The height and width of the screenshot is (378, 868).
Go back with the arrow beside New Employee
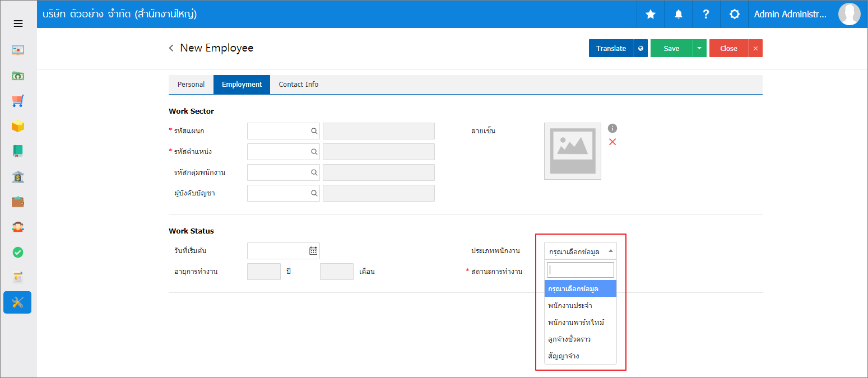[171, 48]
